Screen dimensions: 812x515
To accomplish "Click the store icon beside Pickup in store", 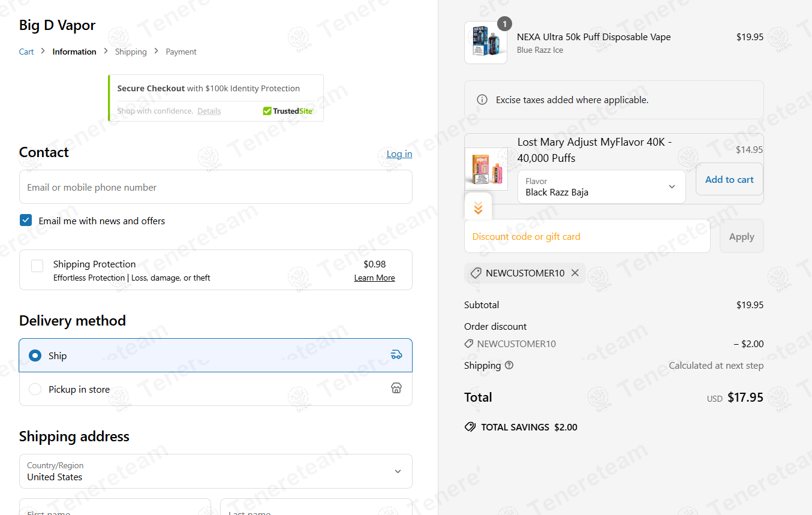I will tap(396, 388).
